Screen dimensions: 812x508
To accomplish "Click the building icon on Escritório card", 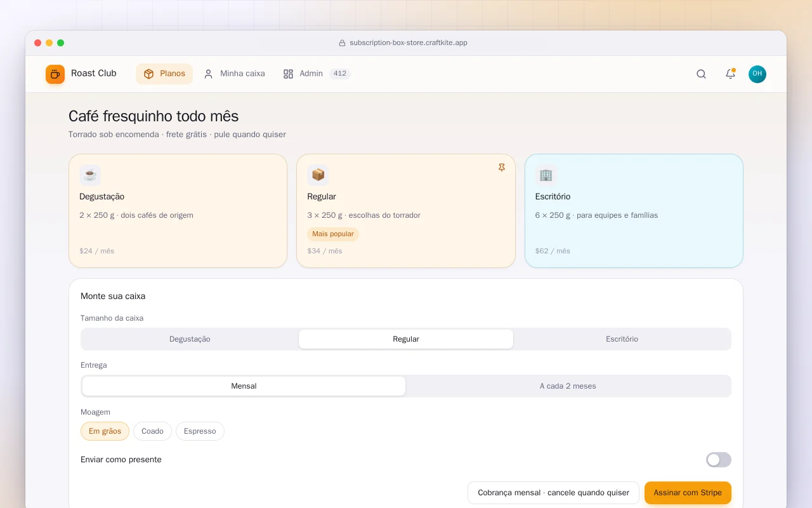I will pos(546,175).
